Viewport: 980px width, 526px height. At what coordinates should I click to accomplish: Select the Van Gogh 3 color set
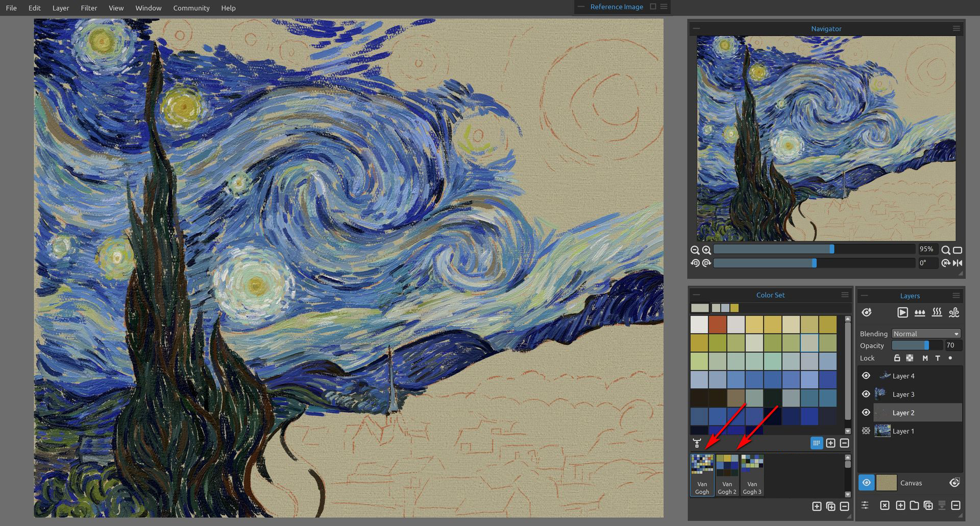point(752,475)
